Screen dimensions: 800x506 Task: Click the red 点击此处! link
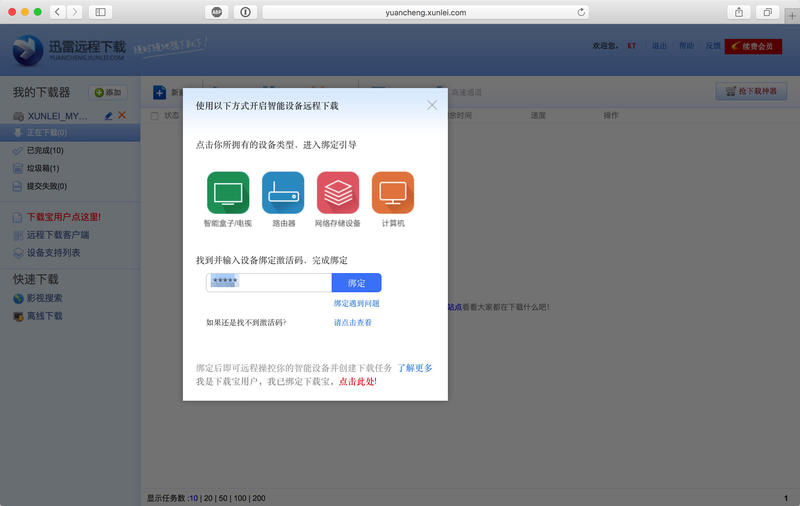358,382
